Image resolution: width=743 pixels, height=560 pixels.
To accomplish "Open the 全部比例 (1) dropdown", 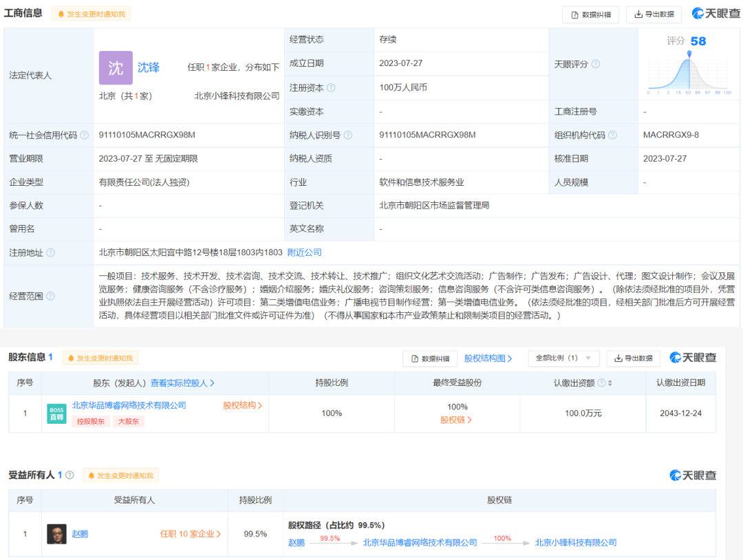I will pyautogui.click(x=564, y=358).
